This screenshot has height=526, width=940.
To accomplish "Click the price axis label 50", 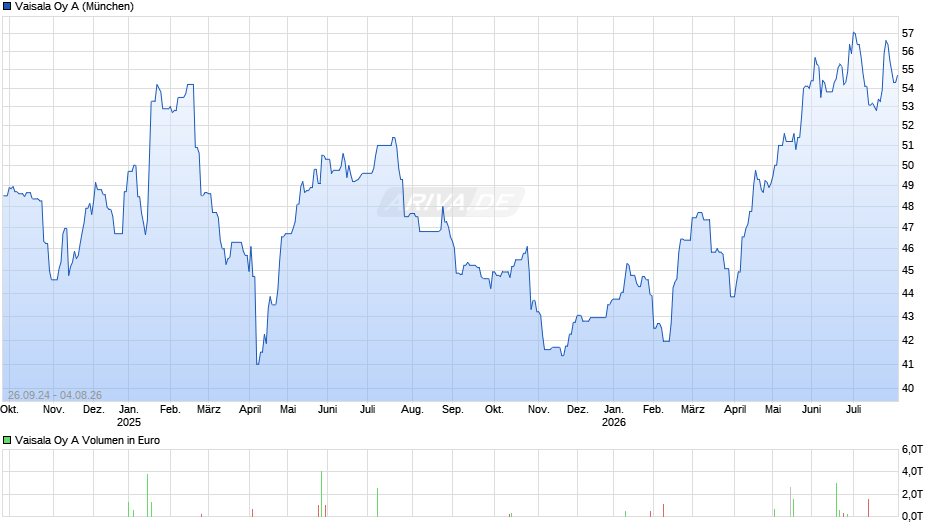I will (908, 165).
